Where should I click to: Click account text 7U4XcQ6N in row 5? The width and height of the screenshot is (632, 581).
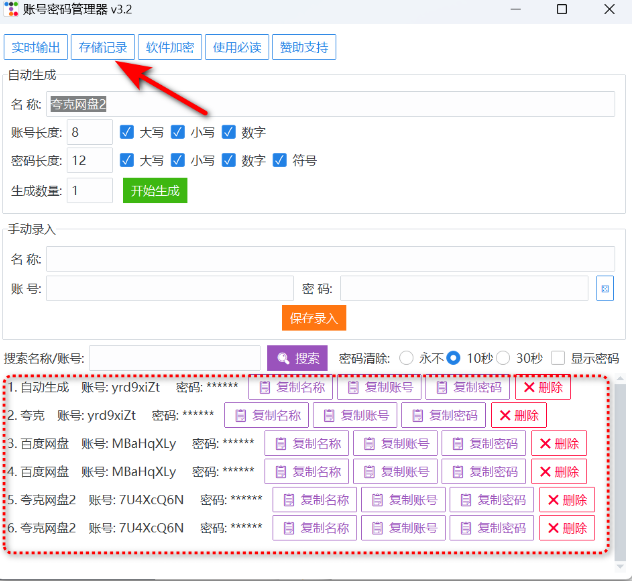click(151, 500)
